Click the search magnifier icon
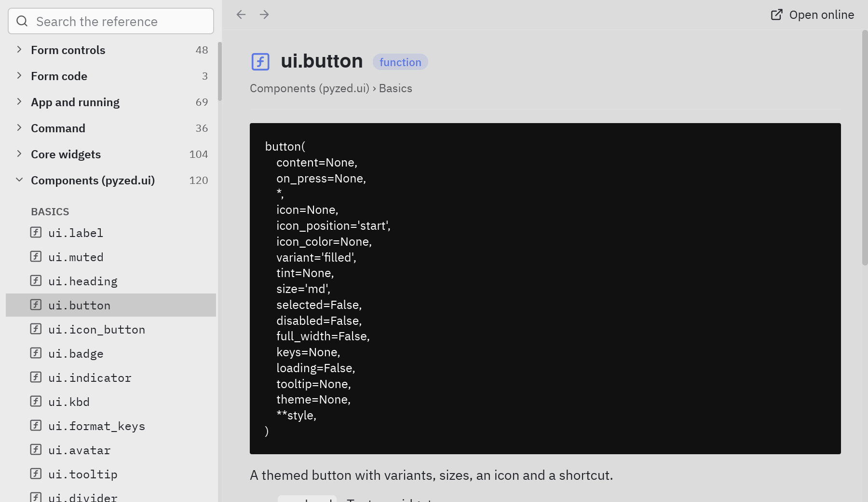Viewport: 868px width, 502px height. point(22,21)
